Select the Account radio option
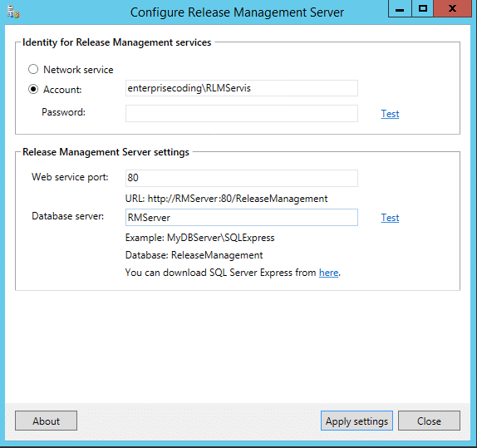 pos(33,89)
